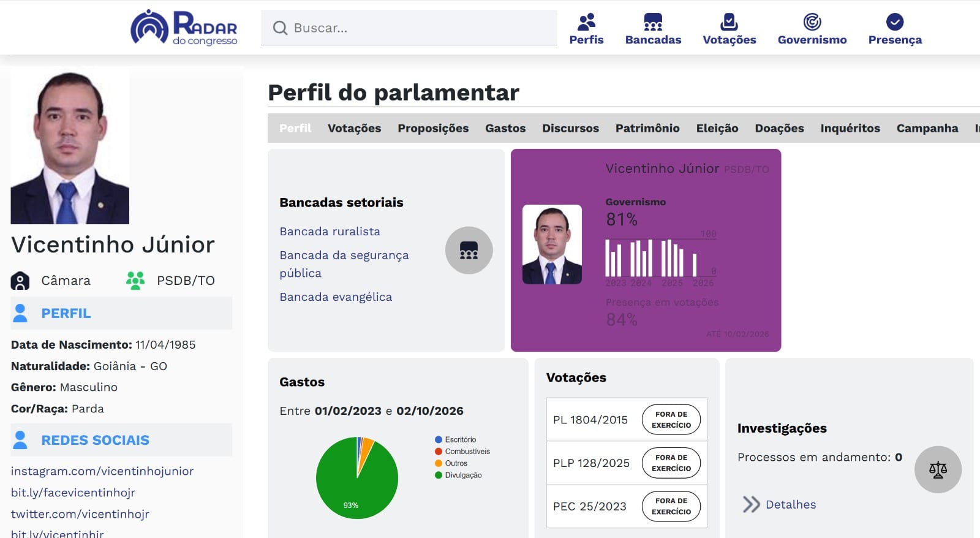Open twitter.com/vicentinhojr link
This screenshot has width=980, height=538.
click(80, 513)
